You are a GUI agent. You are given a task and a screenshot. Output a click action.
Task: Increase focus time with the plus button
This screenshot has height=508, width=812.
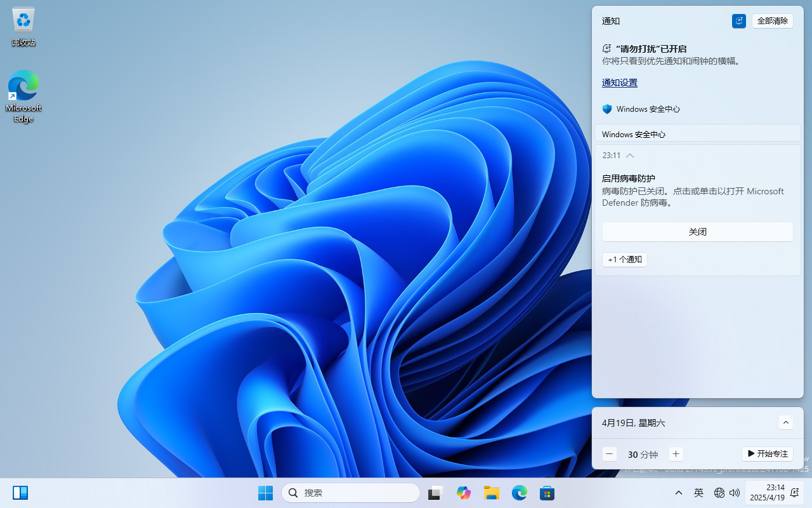coord(676,454)
